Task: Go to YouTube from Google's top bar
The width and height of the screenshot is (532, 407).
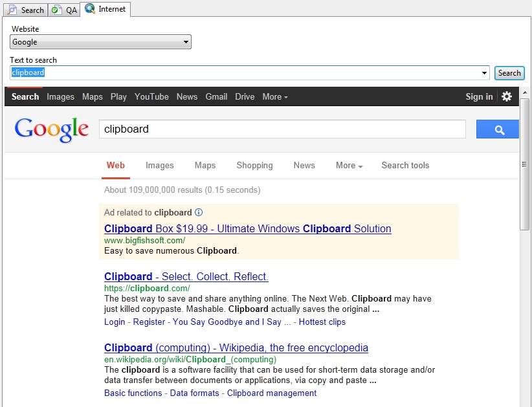Action: point(151,96)
